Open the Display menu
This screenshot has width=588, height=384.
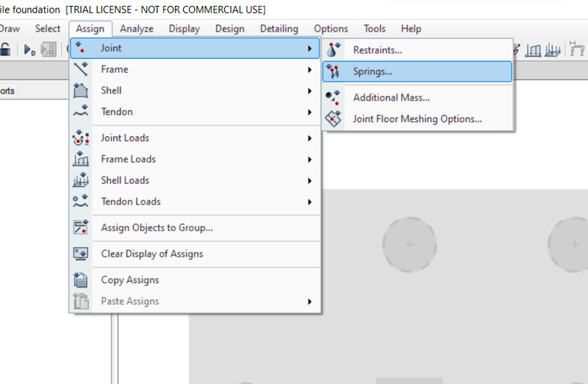click(x=184, y=29)
